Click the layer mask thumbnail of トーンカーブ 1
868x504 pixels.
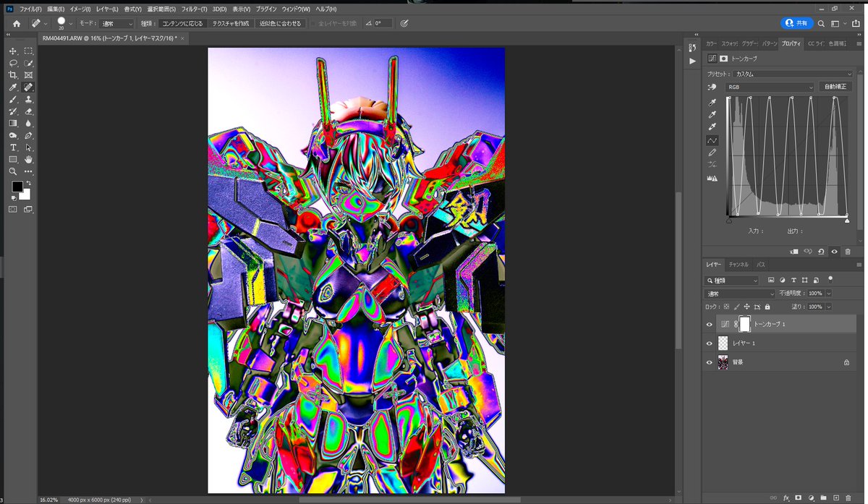(745, 325)
